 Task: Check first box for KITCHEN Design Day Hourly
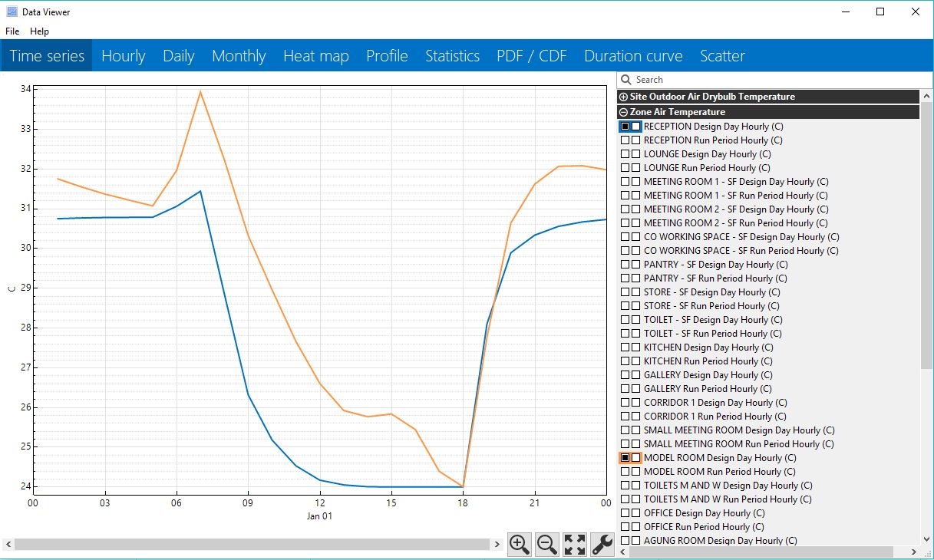tap(625, 348)
